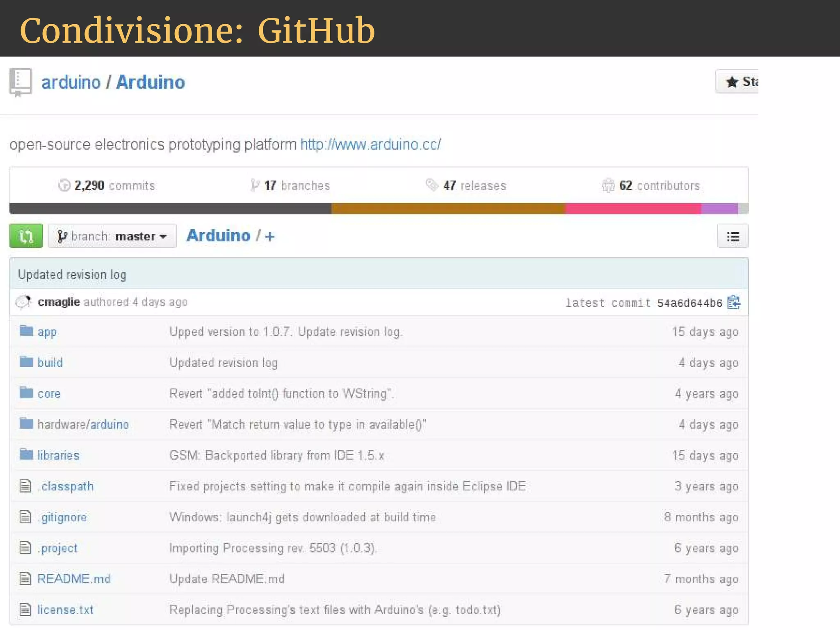840x630 pixels.
Task: Click the pink language bar segment
Action: coord(633,208)
